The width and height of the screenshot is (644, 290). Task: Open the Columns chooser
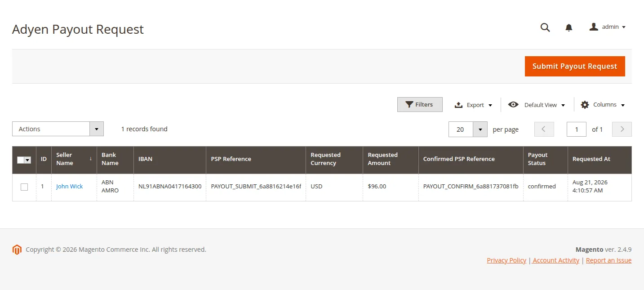pos(603,105)
